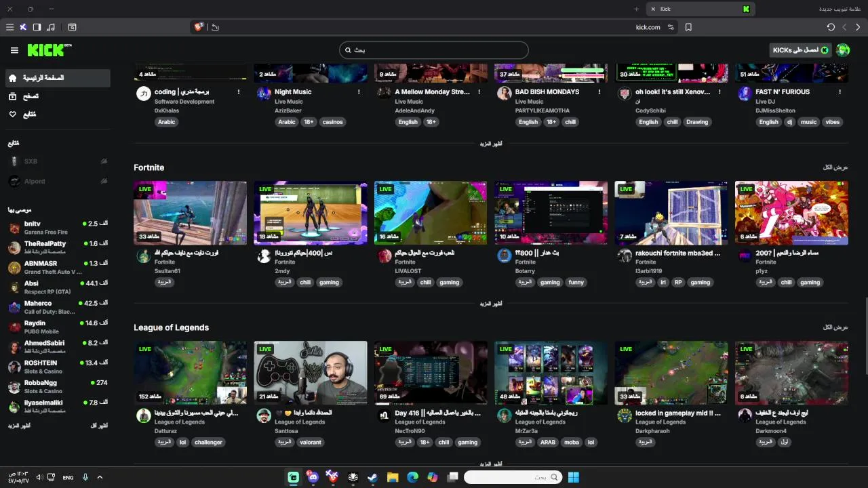
Task: Click inside the Kick search box
Action: coord(433,50)
